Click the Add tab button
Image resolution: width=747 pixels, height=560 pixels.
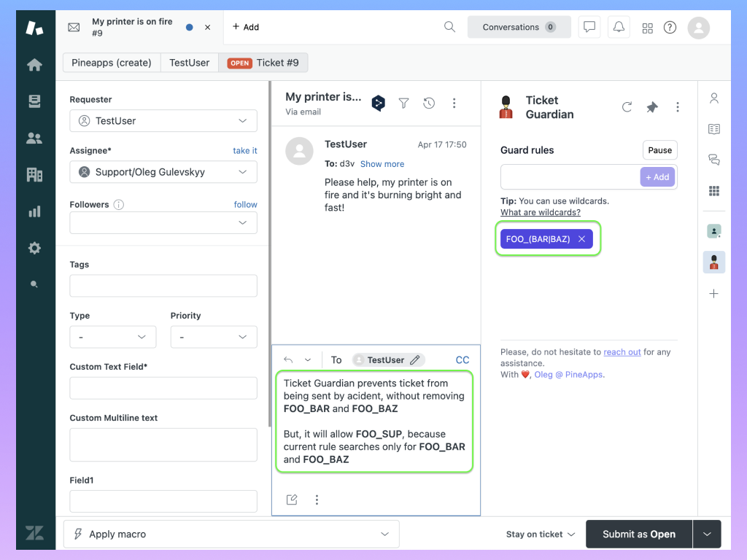[246, 27]
